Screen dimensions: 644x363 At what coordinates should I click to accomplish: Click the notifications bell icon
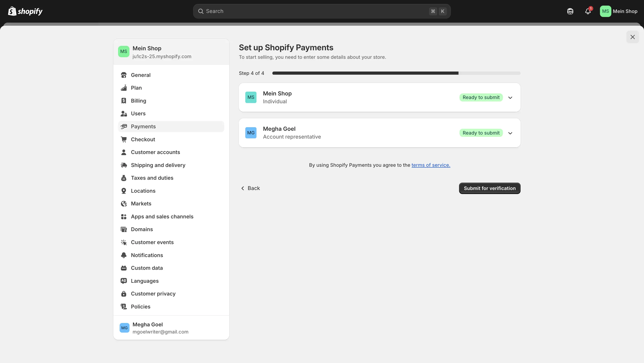(x=587, y=11)
